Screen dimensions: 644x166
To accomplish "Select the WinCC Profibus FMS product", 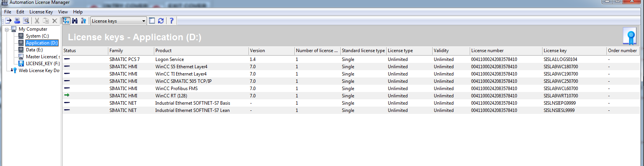I will click(x=177, y=88).
